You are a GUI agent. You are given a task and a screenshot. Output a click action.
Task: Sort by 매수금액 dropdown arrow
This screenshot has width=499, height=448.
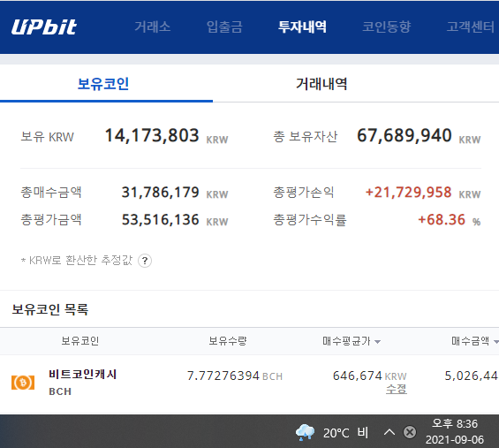tap(495, 342)
